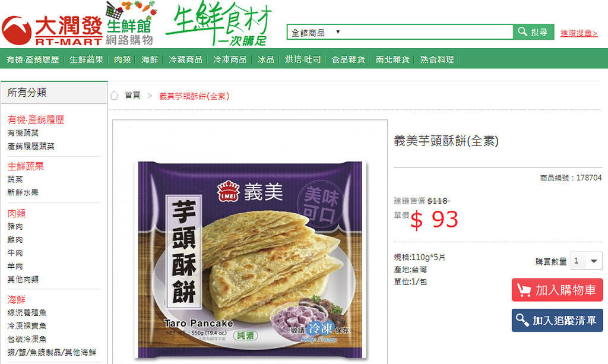Click the 生鮮館 basket logo
The height and width of the screenshot is (364, 608).
131,23
